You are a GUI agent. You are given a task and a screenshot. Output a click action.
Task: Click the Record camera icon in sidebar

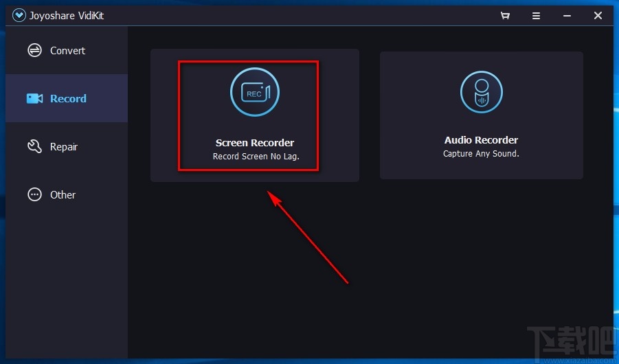click(x=35, y=98)
